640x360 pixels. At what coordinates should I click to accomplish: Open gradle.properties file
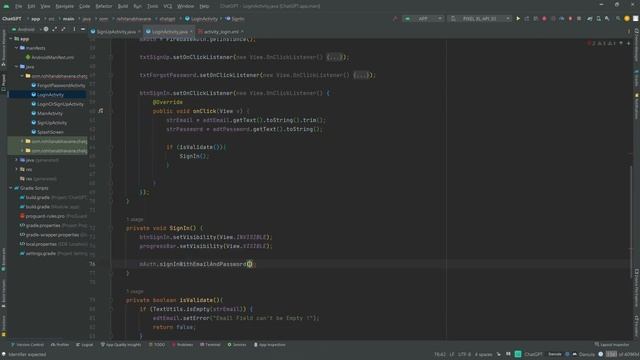click(x=53, y=225)
